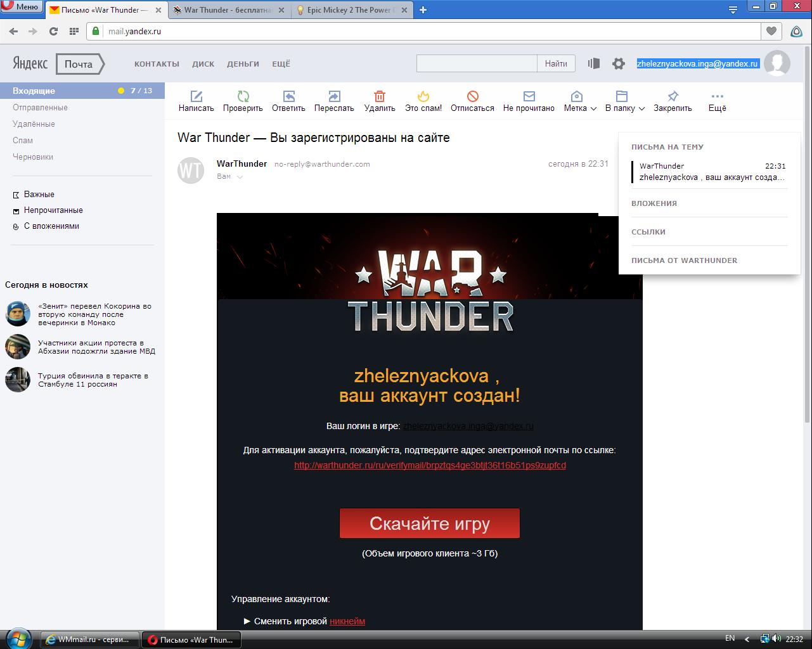
Task: Click the browser back arrow
Action: pyautogui.click(x=13, y=31)
